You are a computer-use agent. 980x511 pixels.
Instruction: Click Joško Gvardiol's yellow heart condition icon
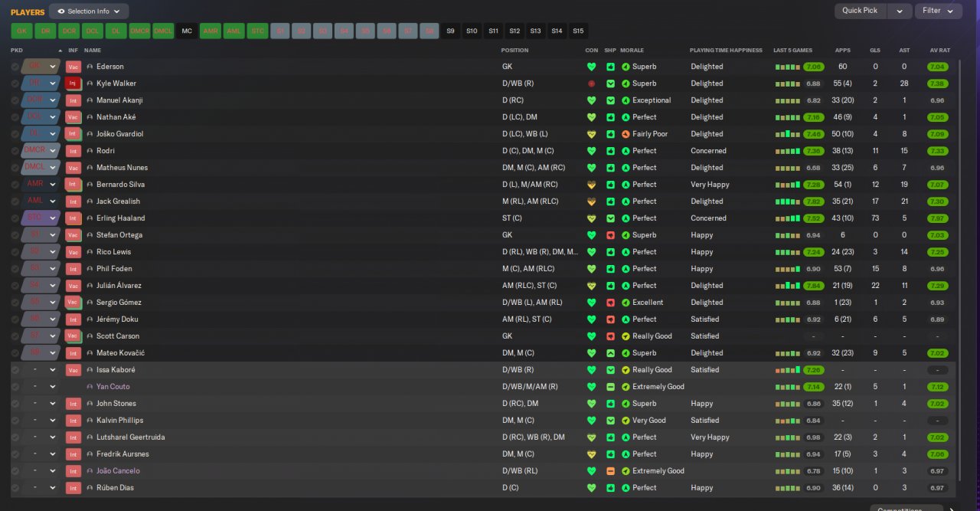[x=591, y=134]
